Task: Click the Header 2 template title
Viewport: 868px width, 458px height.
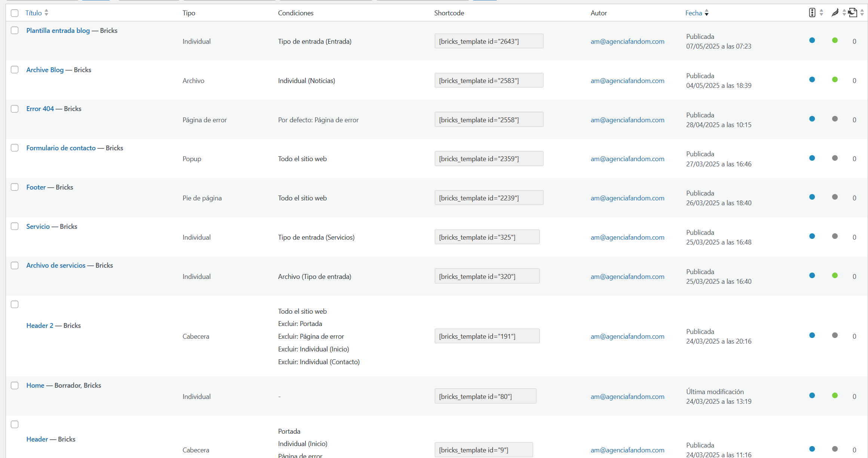Action: click(x=40, y=326)
